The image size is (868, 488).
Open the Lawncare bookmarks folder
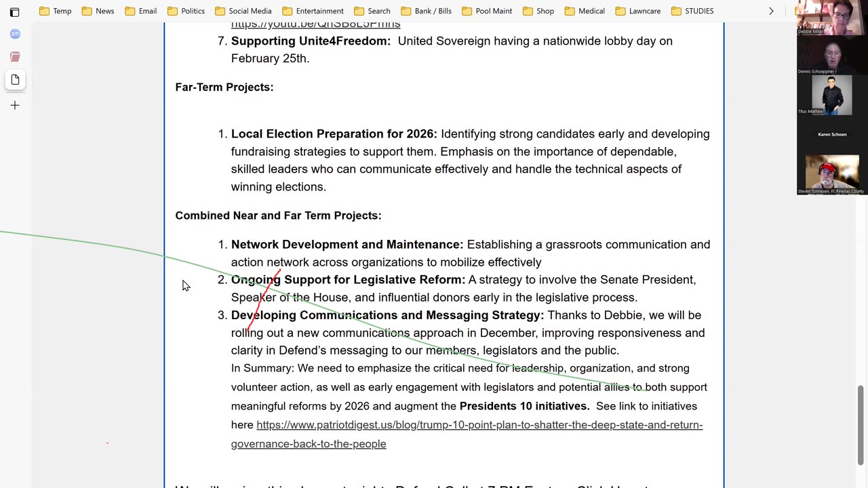click(637, 11)
